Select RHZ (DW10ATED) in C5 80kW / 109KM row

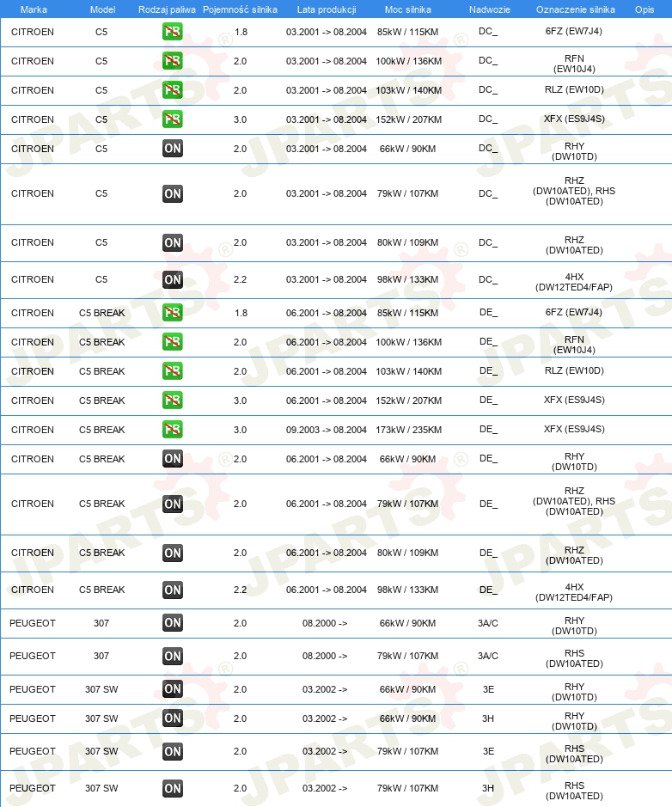(x=574, y=245)
